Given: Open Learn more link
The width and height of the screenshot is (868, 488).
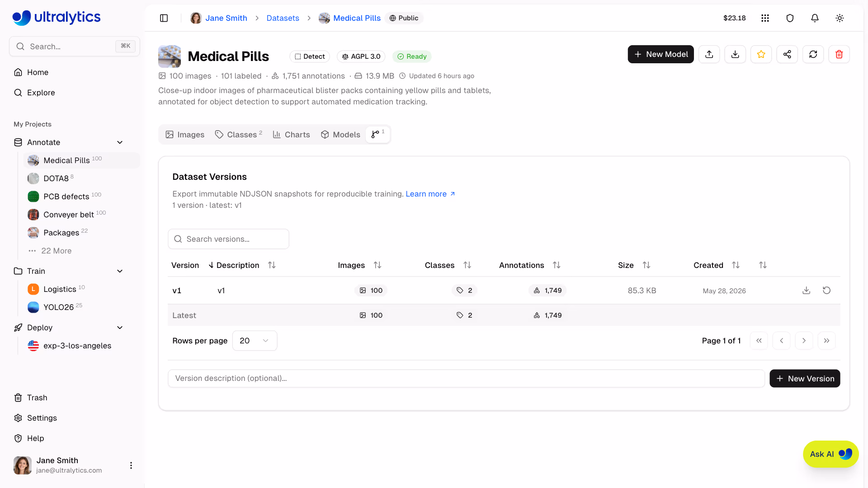Looking at the screenshot, I should [430, 194].
